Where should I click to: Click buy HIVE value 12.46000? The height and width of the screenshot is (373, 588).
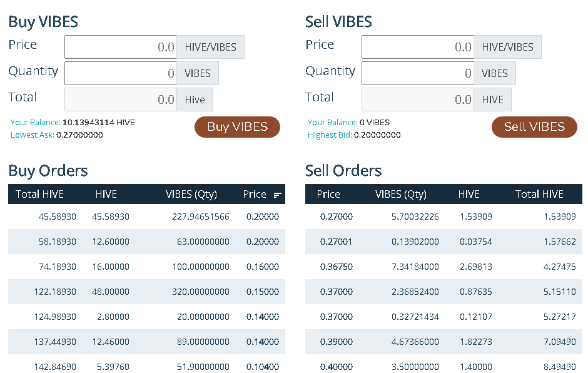111,342
